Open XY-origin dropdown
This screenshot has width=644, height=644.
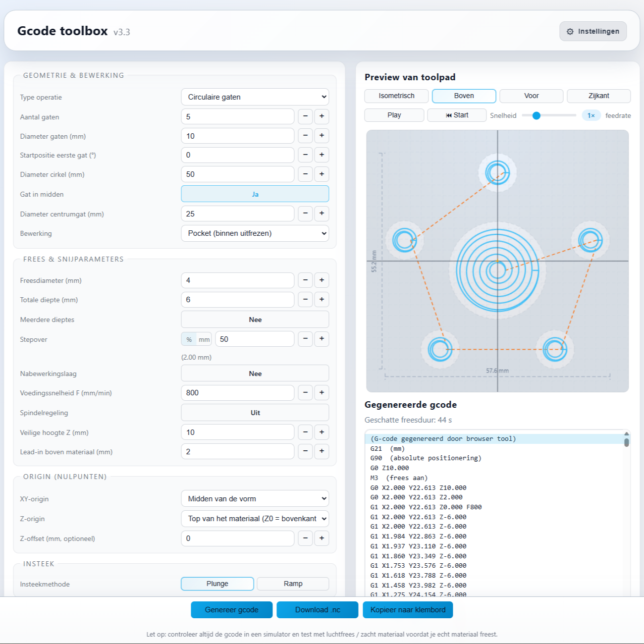pos(255,499)
